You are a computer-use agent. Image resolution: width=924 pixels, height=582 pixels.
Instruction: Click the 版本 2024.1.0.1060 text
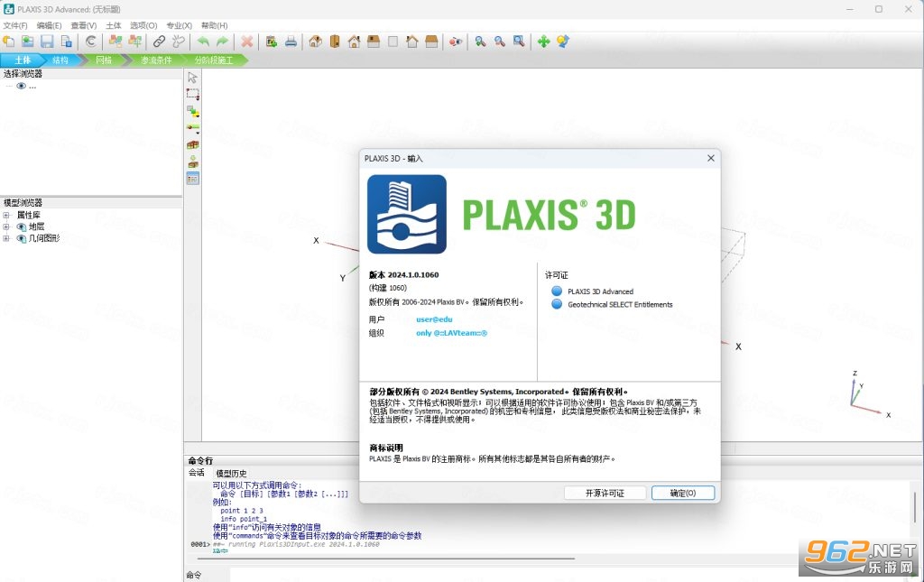[x=403, y=274]
